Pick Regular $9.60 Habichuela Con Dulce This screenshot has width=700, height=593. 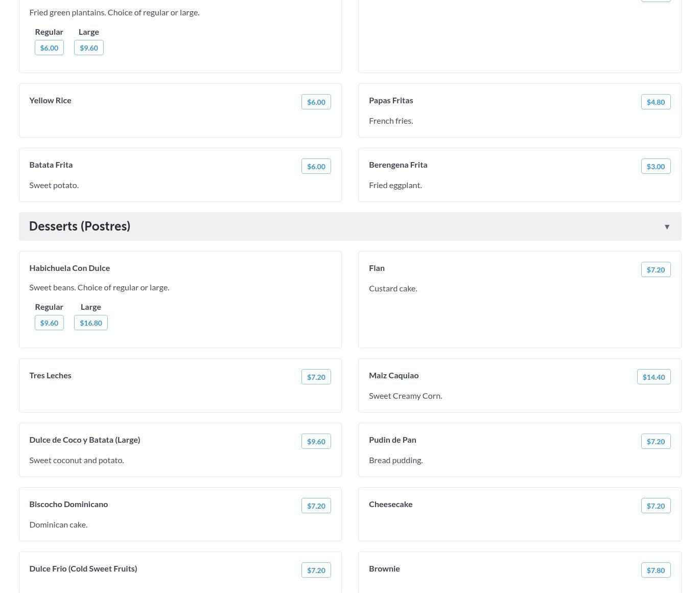[x=49, y=323]
